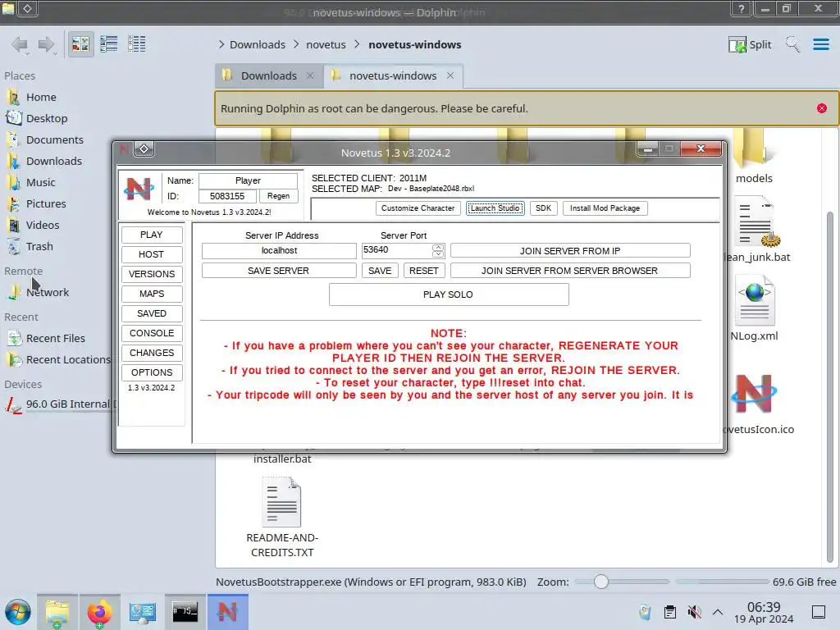
Task: Split the Dolphin view
Action: (750, 44)
